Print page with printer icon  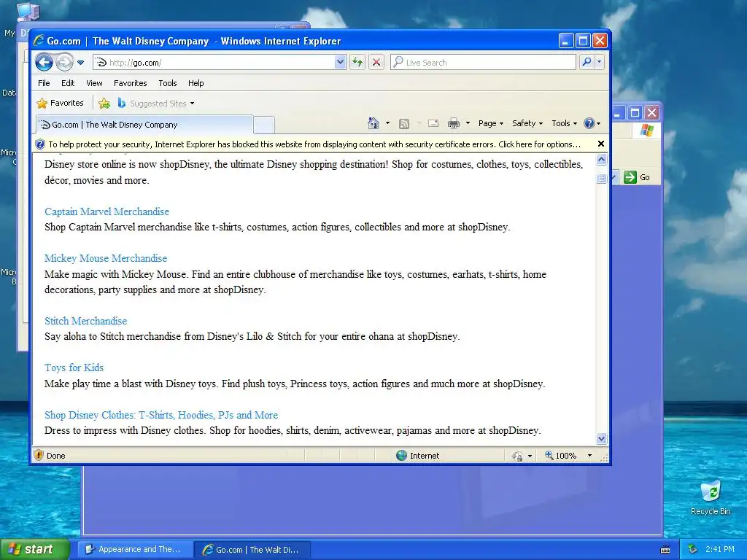pos(454,123)
